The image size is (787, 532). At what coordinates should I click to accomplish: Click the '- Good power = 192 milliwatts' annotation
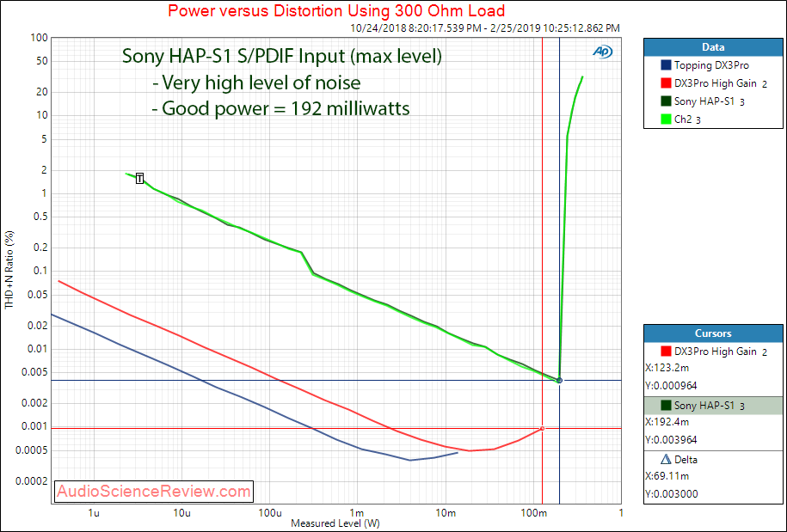coord(281,107)
